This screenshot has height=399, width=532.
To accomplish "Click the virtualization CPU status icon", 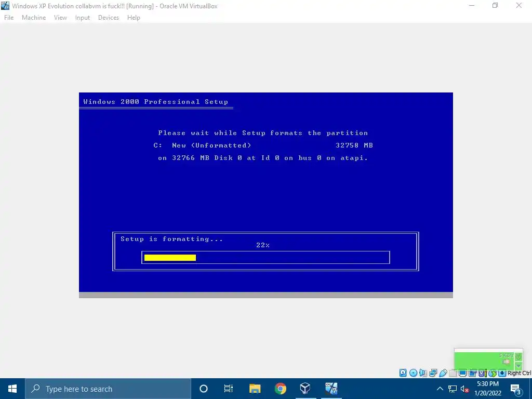I will 482,373.
